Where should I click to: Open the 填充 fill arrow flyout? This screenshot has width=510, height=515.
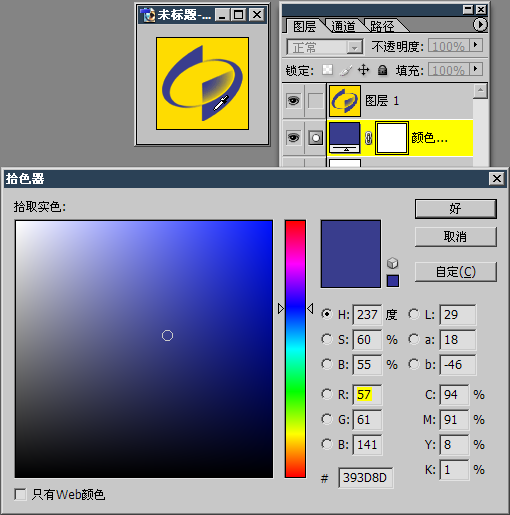(x=476, y=69)
